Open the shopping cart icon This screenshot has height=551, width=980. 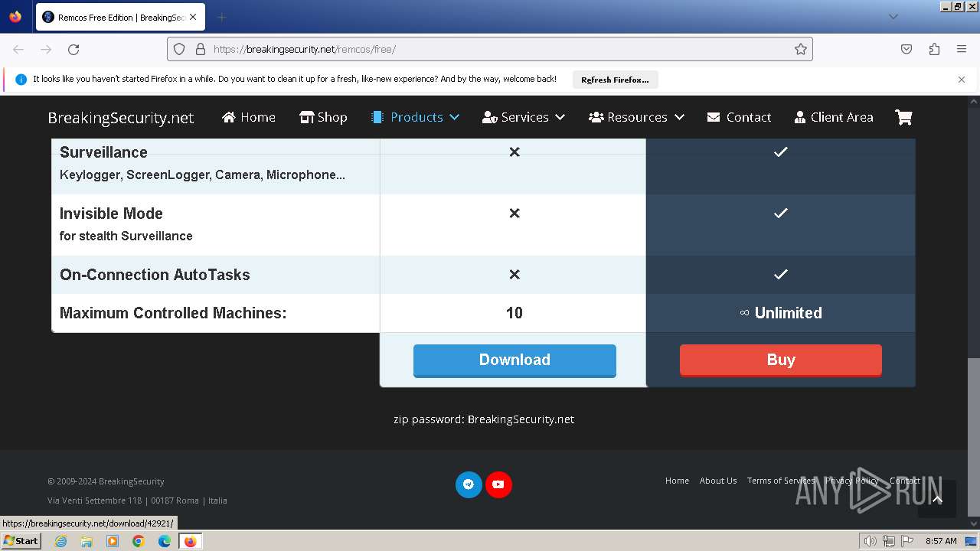(x=903, y=117)
